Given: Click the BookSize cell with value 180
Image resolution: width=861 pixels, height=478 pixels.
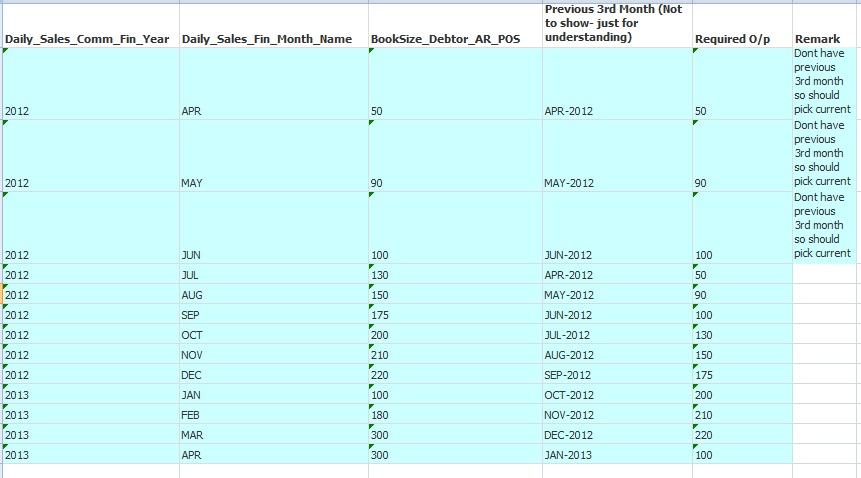Looking at the screenshot, I should click(455, 414).
